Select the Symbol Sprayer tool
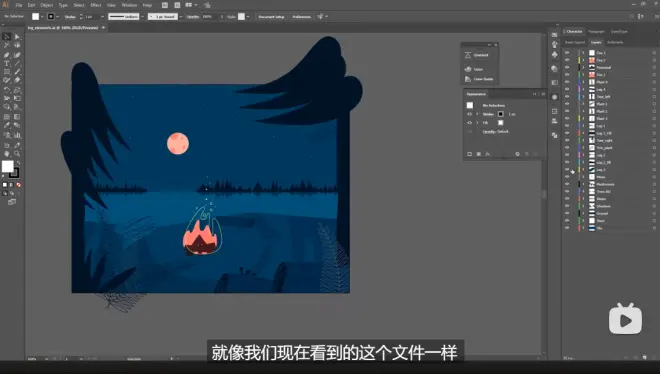The width and height of the screenshot is (660, 374). click(7, 135)
